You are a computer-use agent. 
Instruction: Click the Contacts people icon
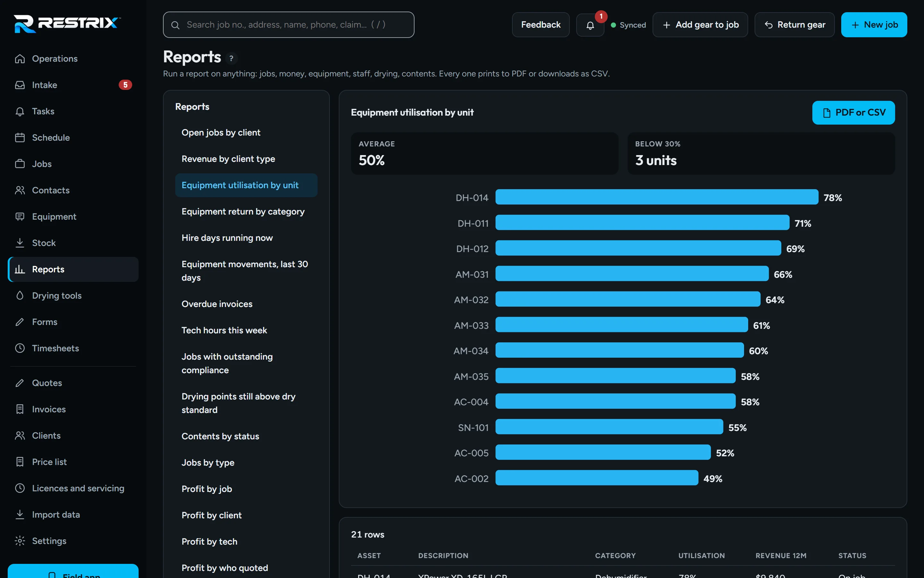[x=20, y=190]
